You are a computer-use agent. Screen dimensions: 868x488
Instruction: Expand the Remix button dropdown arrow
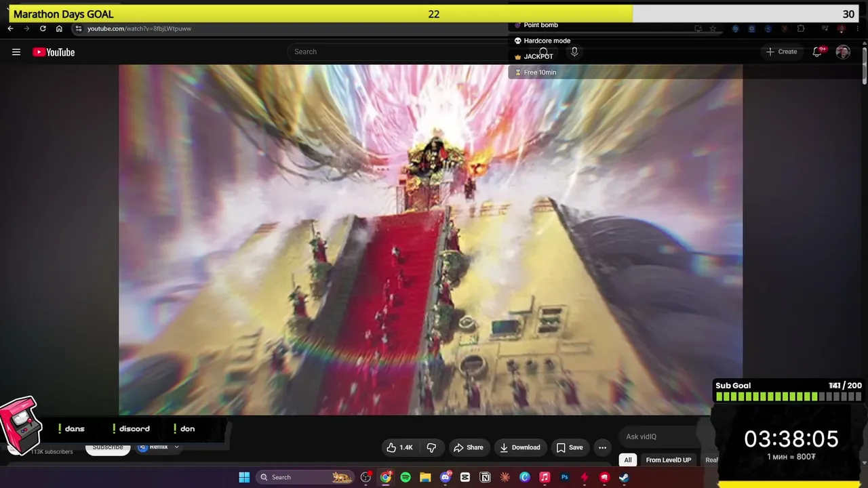click(176, 447)
